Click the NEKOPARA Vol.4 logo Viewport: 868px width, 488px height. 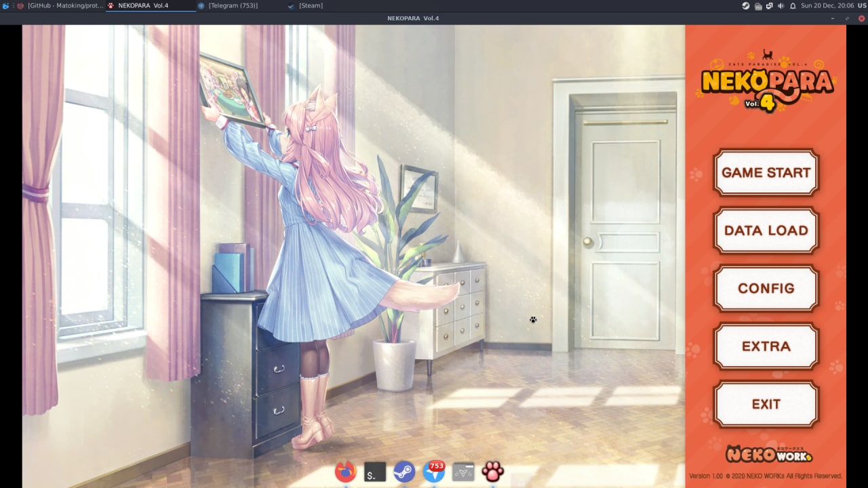[766, 81]
